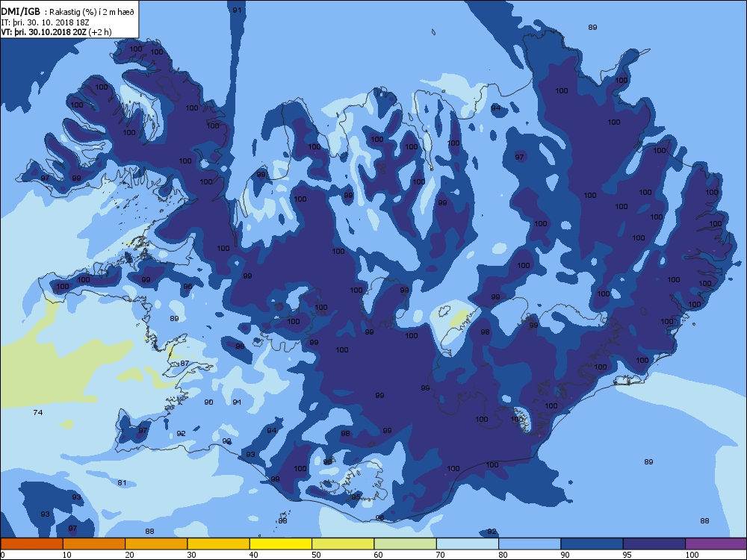The image size is (747, 560).
Task: Click the legend tick label 80
Action: point(503,555)
